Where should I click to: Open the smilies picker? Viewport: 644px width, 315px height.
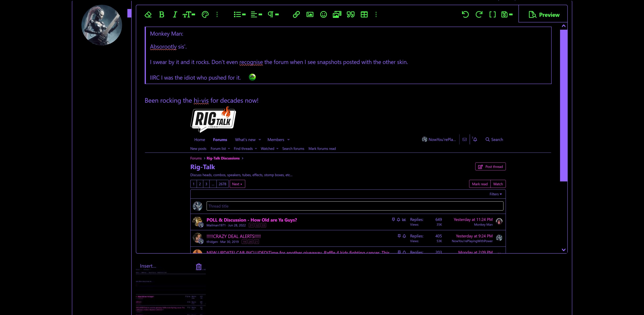(323, 15)
